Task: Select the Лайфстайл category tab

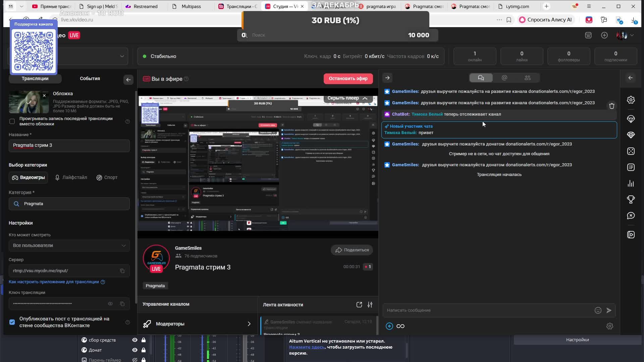Action: coord(71,177)
